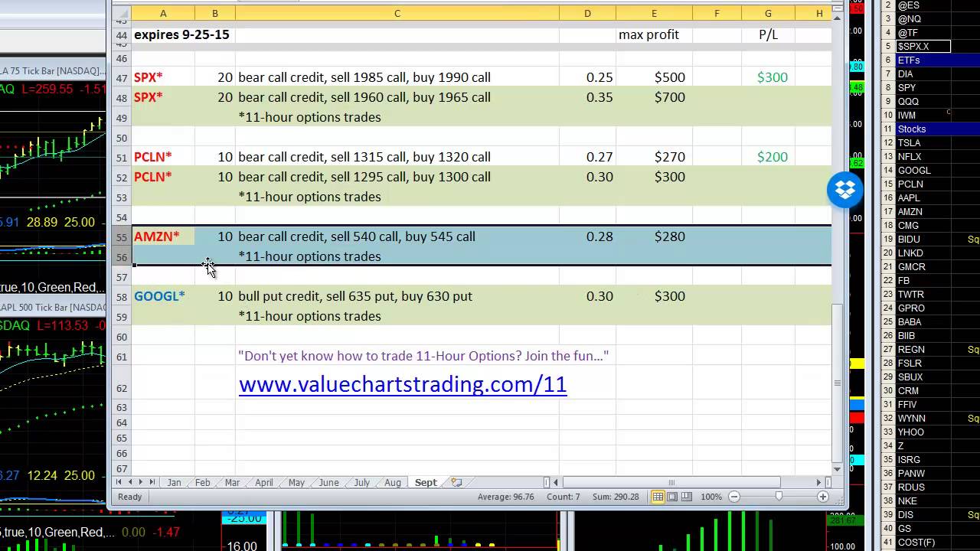980x551 pixels.
Task: Select the $300 P/L cell in row 47
Action: click(768, 77)
